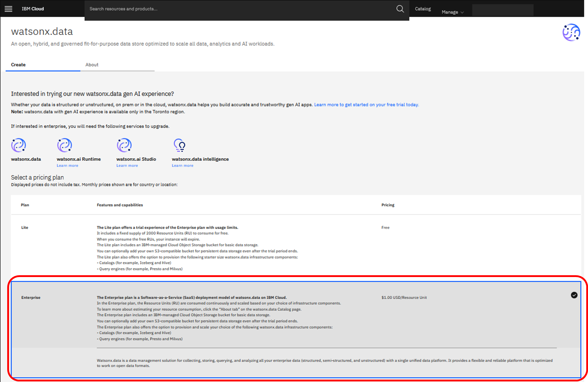
Task: Open Learn more under watsonx.ai Studio
Action: click(x=127, y=165)
